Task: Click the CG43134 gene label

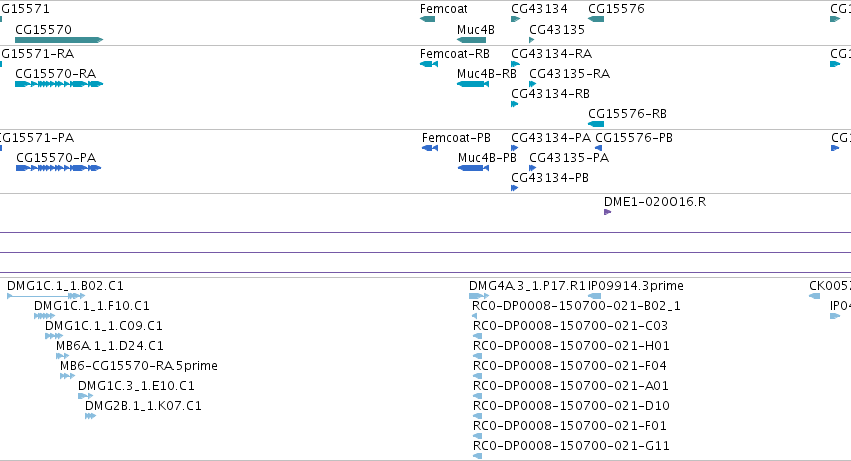Action: coord(539,9)
